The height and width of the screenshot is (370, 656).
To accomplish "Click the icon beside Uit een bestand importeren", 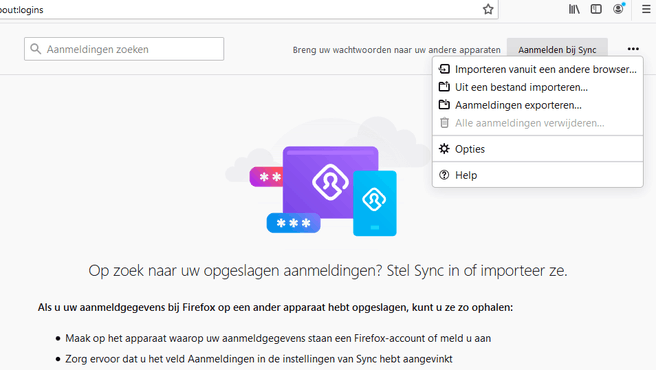I will click(x=444, y=87).
